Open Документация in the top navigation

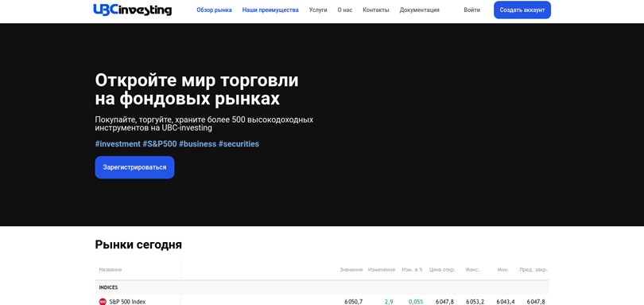point(419,10)
